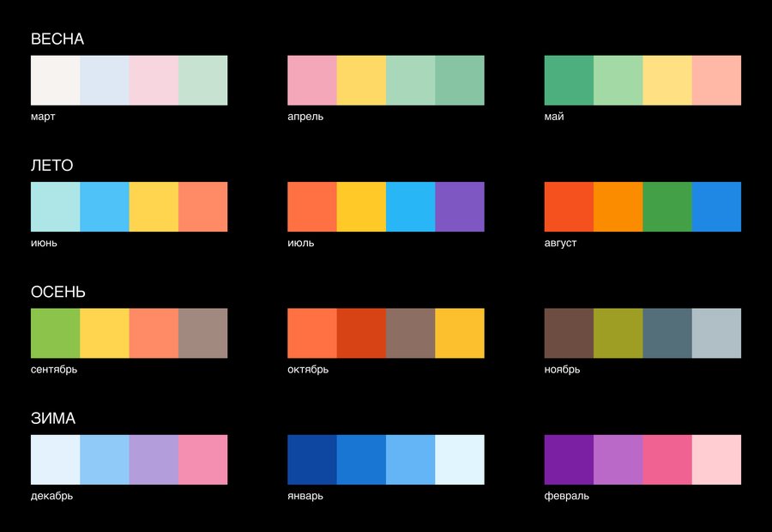This screenshot has height=532, width=772.
Task: Select the апрель month label
Action: [305, 118]
